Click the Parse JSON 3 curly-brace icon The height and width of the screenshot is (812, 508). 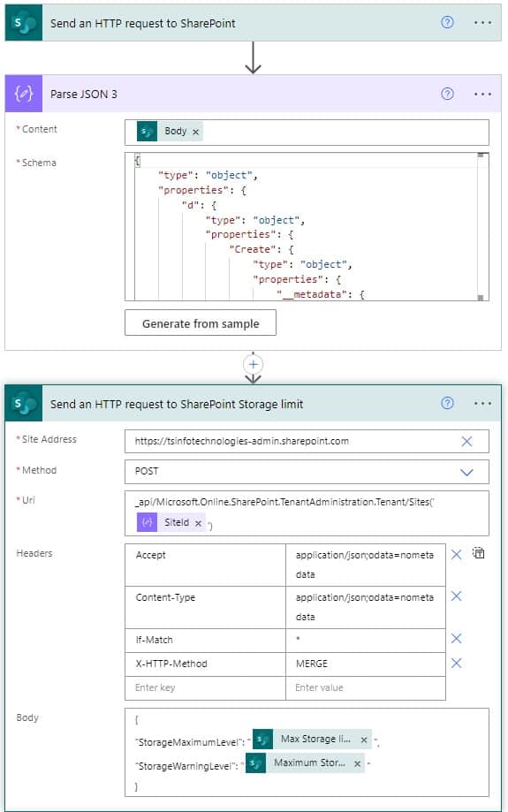[24, 94]
